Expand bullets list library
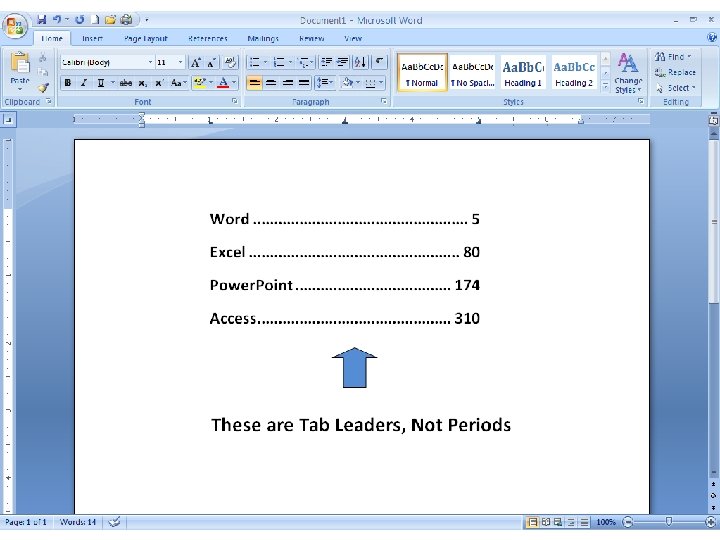 265,62
